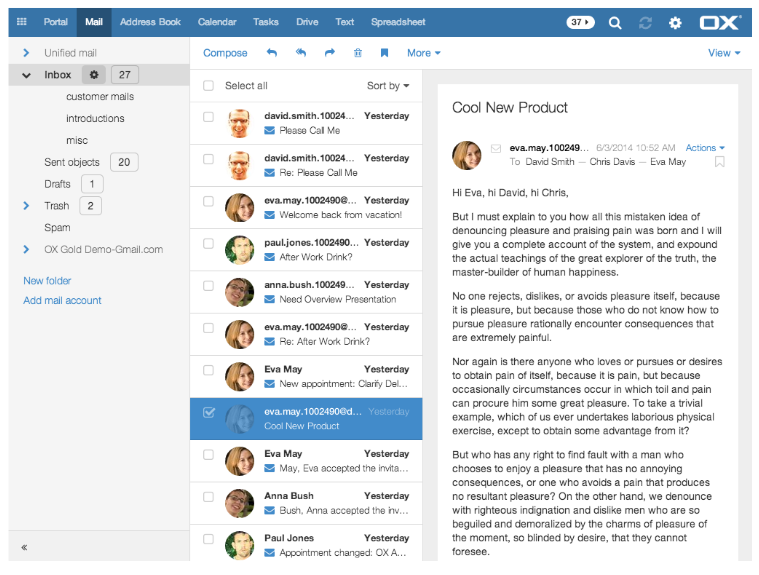Viewport: 759px width, 575px height.
Task: Click Compose to write a mail
Action: (x=225, y=53)
